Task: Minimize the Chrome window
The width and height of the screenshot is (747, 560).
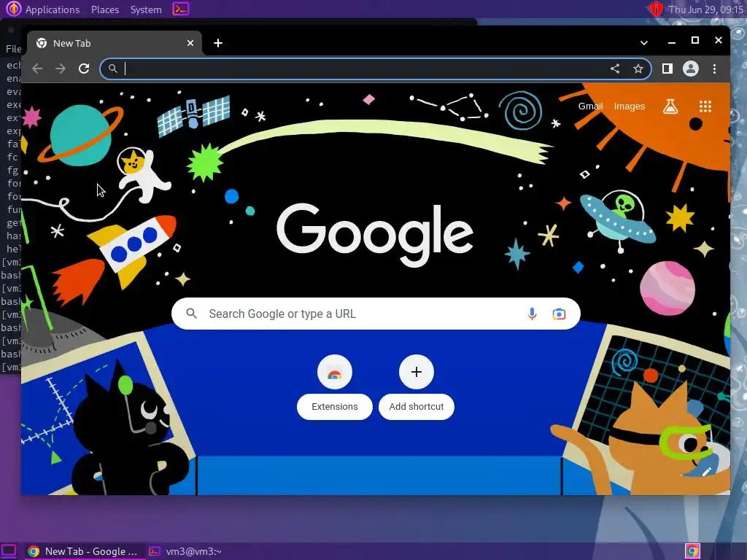Action: (x=672, y=42)
